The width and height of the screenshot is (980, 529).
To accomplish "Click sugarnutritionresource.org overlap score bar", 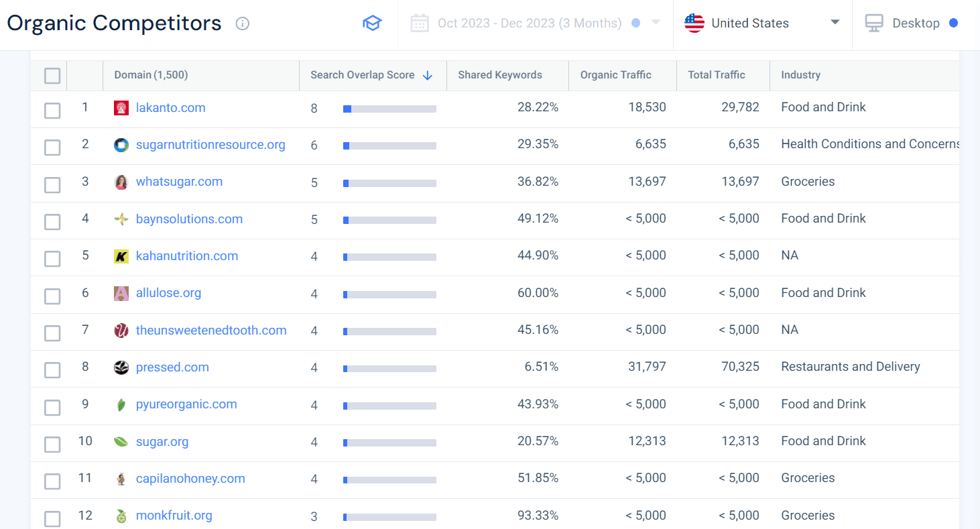I will tap(389, 145).
